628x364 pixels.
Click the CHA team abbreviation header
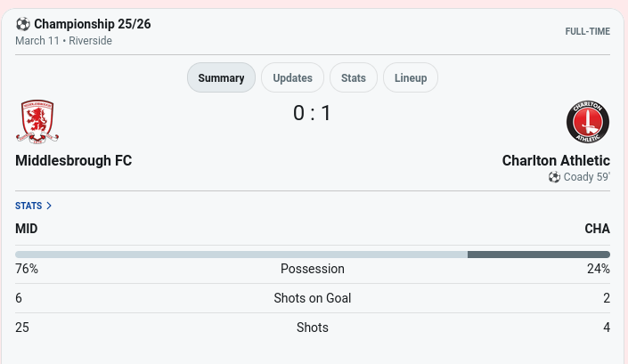pyautogui.click(x=597, y=229)
